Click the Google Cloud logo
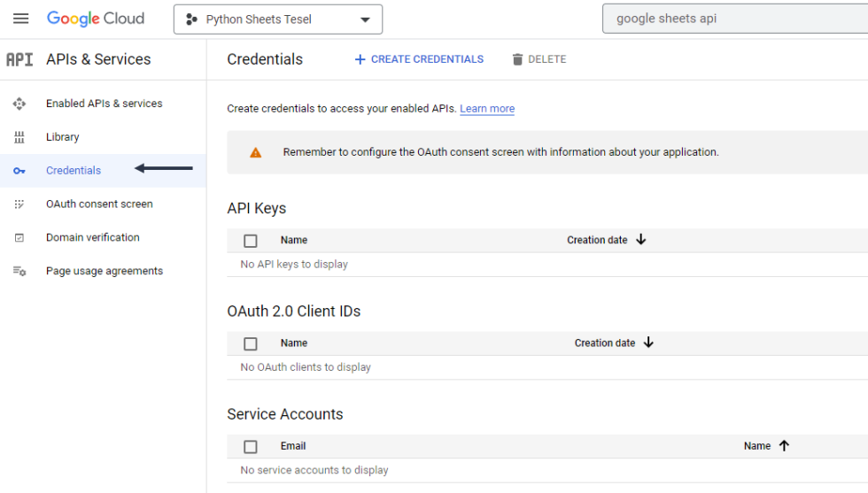This screenshot has width=868, height=493. [96, 19]
